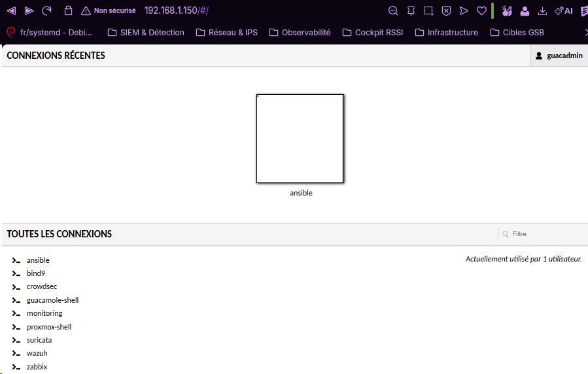Screen dimensions: 588x374
Task: Reload the page with refresh icon
Action: (x=47, y=10)
